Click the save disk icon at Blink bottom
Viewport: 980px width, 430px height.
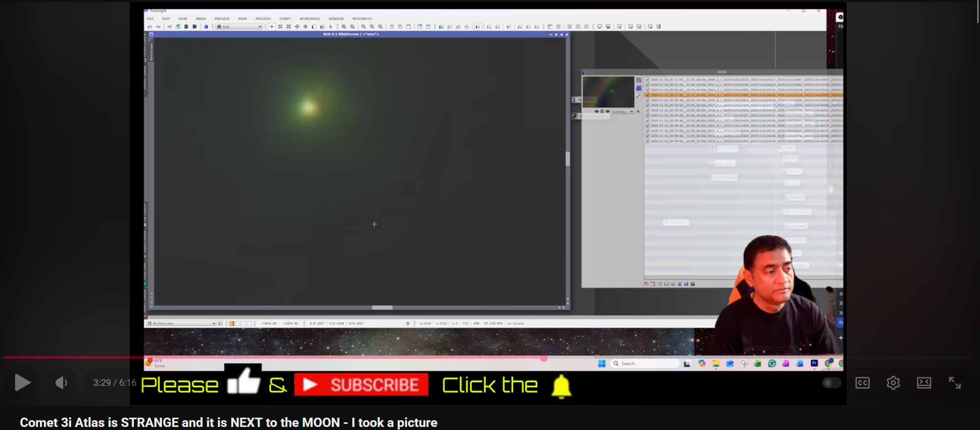[666, 284]
